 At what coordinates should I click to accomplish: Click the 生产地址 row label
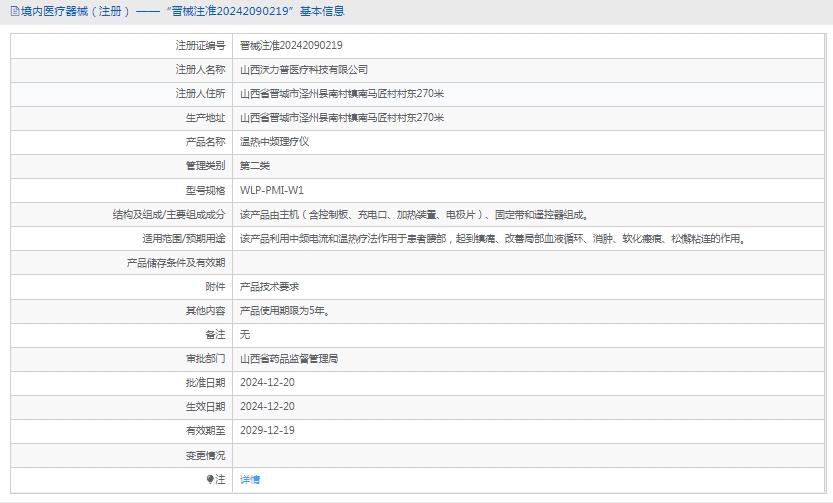[x=206, y=117]
